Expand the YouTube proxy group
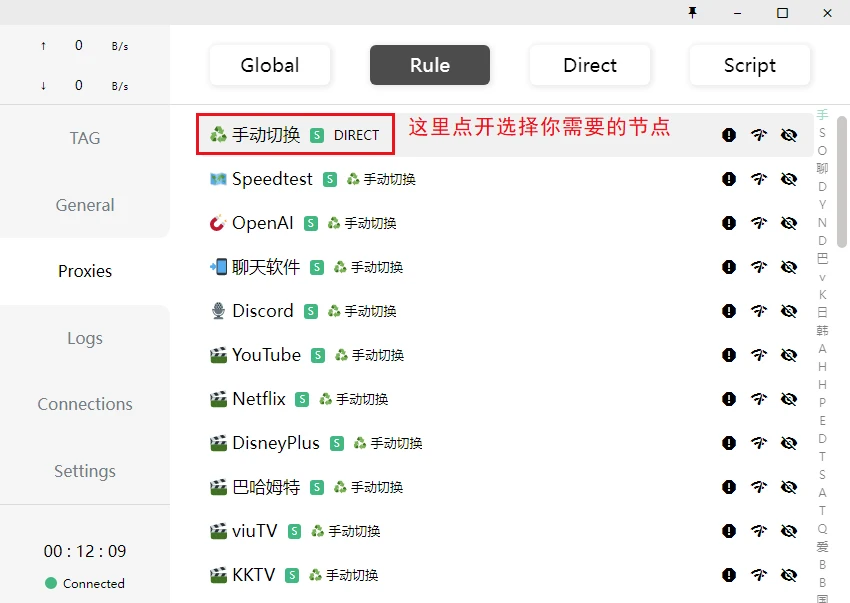This screenshot has width=850, height=603. [x=504, y=355]
